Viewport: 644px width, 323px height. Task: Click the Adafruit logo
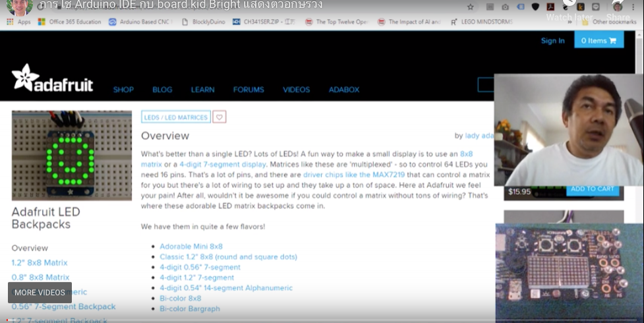click(x=52, y=78)
